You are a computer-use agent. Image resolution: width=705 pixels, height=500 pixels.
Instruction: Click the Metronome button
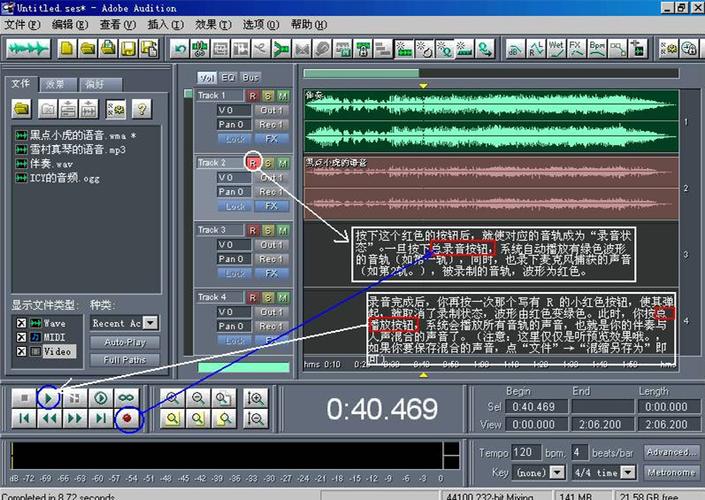pyautogui.click(x=671, y=472)
